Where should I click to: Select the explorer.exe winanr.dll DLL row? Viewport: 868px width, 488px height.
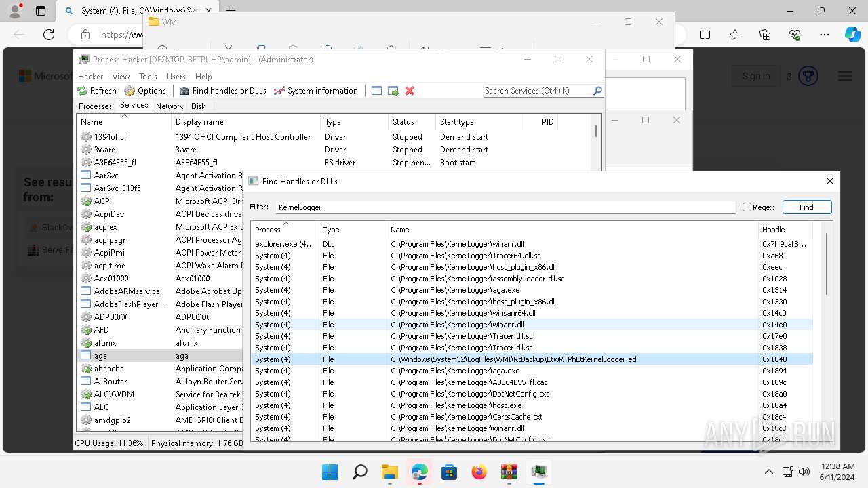pyautogui.click(x=532, y=244)
